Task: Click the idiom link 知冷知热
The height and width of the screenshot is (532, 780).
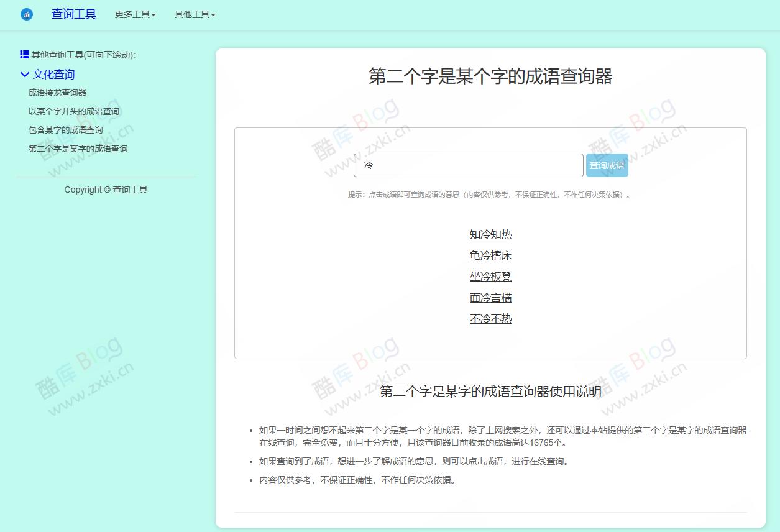Action: pos(490,234)
